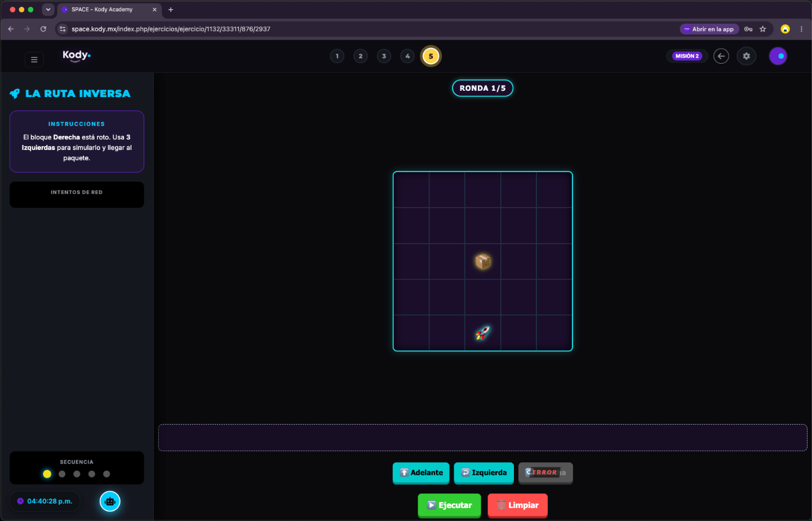Screen dimensions: 812x521
Task: Open a new browser tab
Action: (x=171, y=10)
